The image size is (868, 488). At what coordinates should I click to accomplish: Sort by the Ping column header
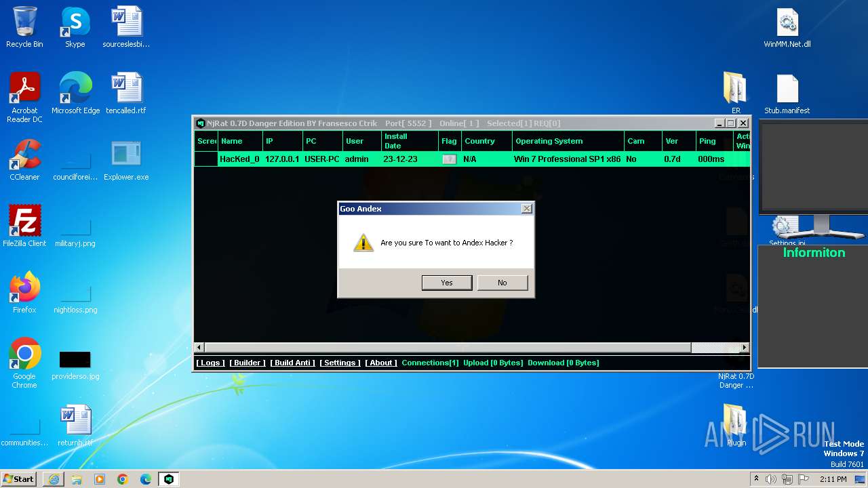[x=715, y=141]
